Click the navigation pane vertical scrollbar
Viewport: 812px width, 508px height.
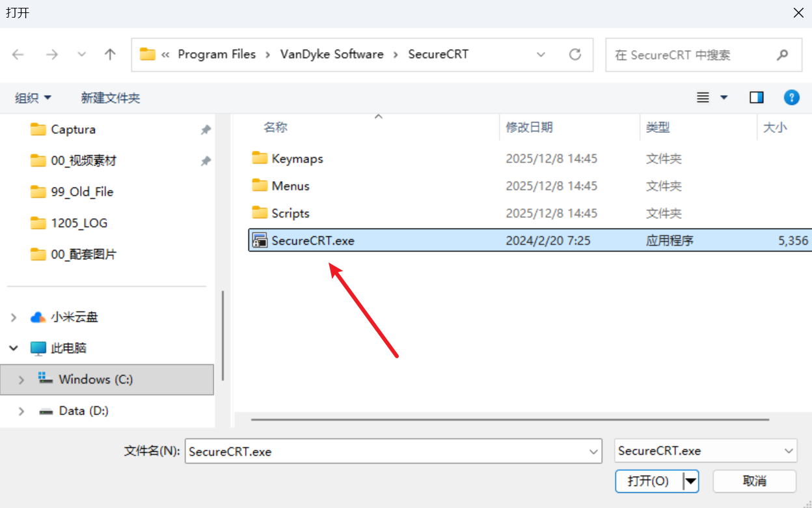tap(223, 335)
